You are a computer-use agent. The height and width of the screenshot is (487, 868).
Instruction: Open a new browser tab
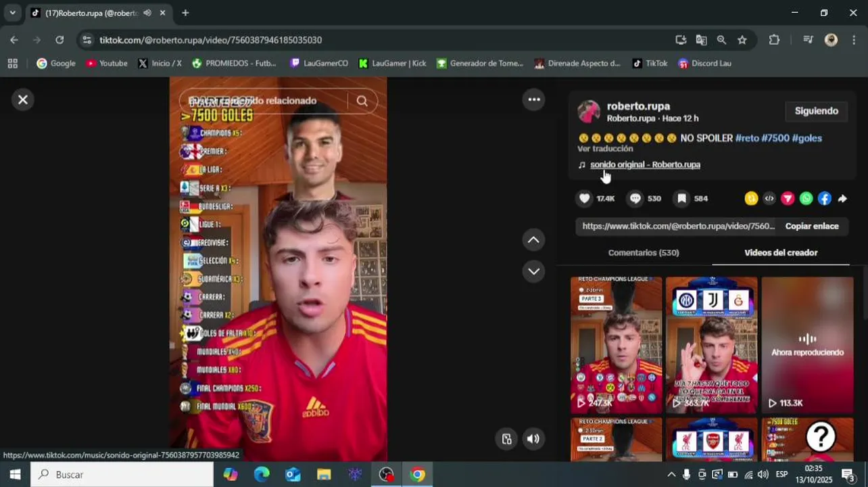click(185, 13)
